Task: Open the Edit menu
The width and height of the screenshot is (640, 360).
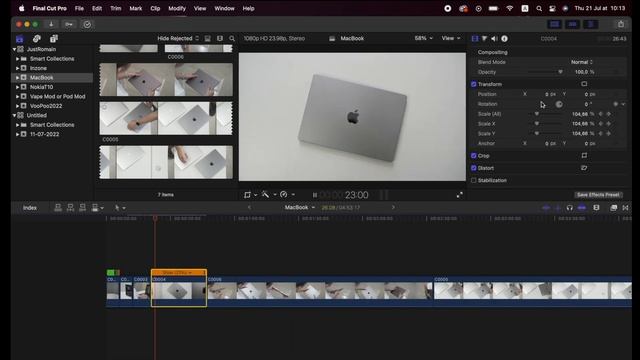Action: coord(97,8)
